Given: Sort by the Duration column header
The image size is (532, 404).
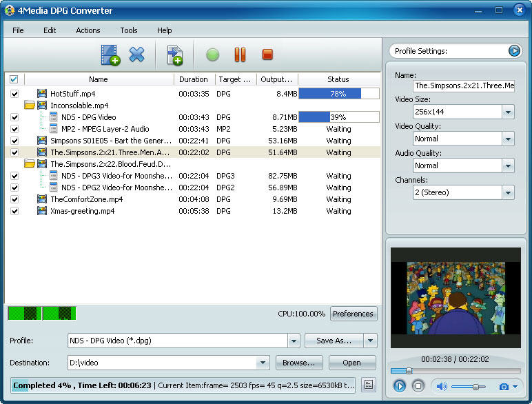Looking at the screenshot, I should [x=194, y=79].
